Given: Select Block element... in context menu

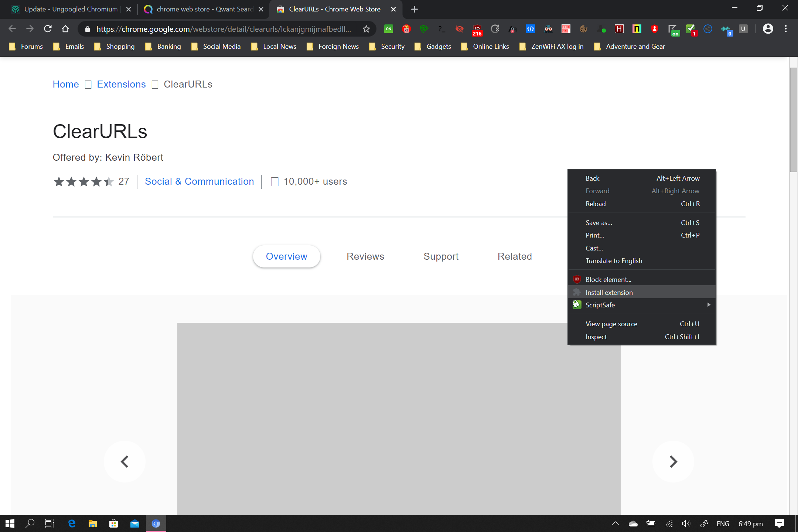Looking at the screenshot, I should (608, 279).
